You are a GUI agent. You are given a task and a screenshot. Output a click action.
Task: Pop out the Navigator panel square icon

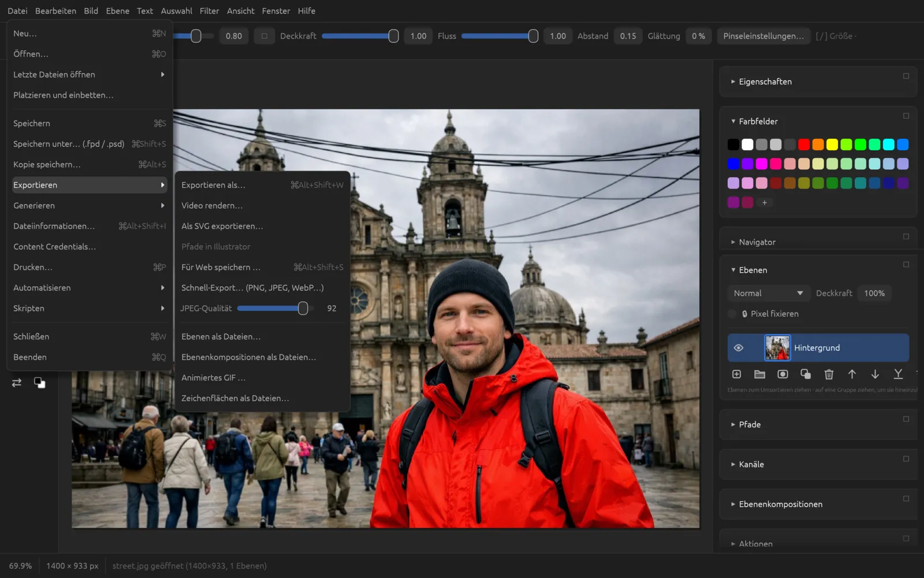click(906, 236)
